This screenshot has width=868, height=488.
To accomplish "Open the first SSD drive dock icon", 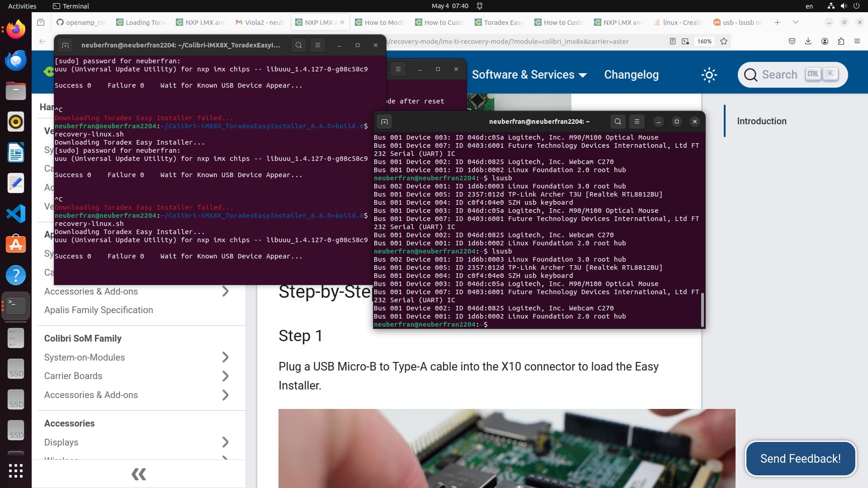I will pos(16,369).
